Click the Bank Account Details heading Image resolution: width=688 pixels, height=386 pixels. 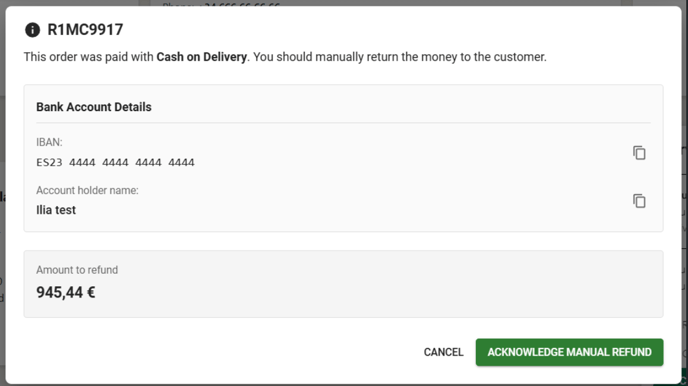pos(94,107)
